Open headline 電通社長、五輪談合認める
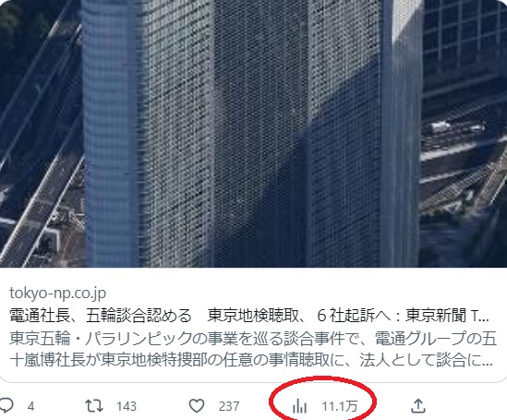 pyautogui.click(x=101, y=316)
